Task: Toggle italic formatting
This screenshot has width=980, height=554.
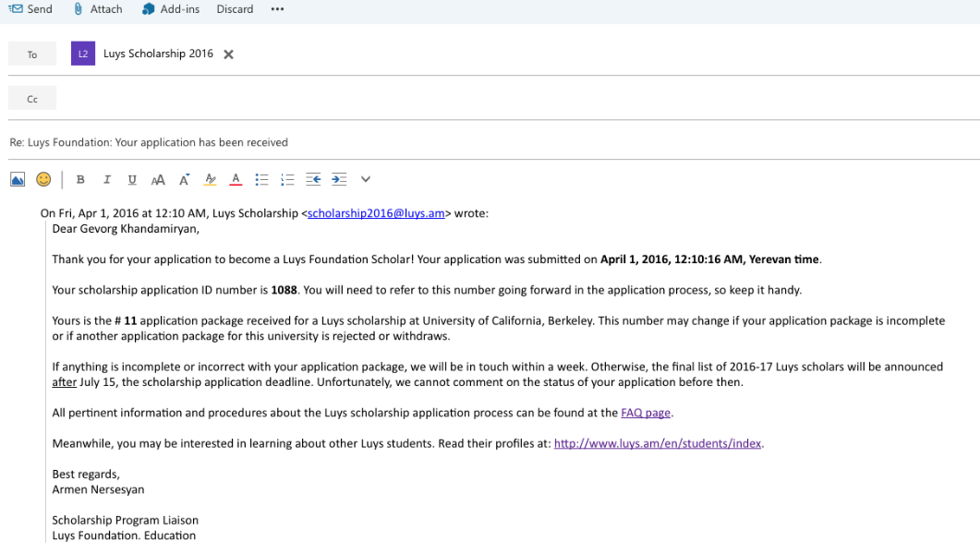Action: point(107,180)
